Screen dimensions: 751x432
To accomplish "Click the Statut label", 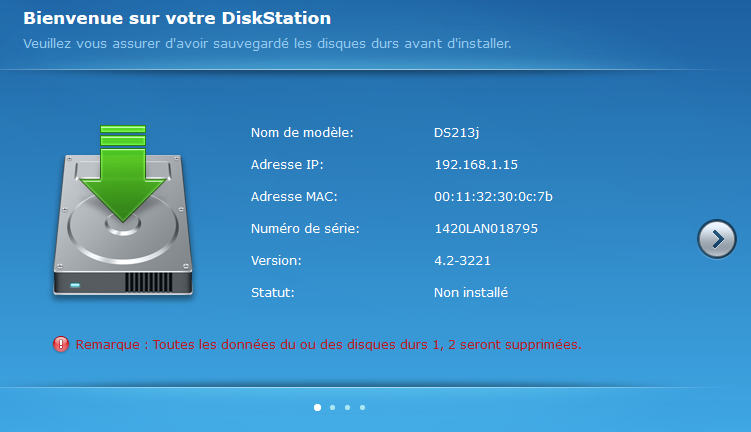I will click(273, 293).
